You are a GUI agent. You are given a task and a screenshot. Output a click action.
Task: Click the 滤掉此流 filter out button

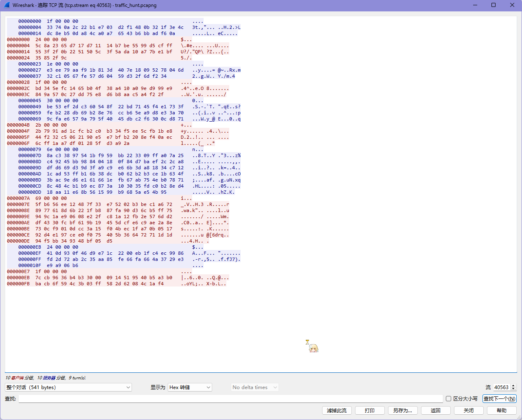click(x=337, y=410)
